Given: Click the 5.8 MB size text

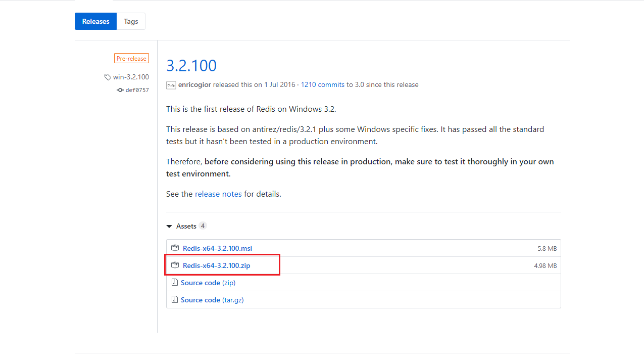Looking at the screenshot, I should coord(547,249).
